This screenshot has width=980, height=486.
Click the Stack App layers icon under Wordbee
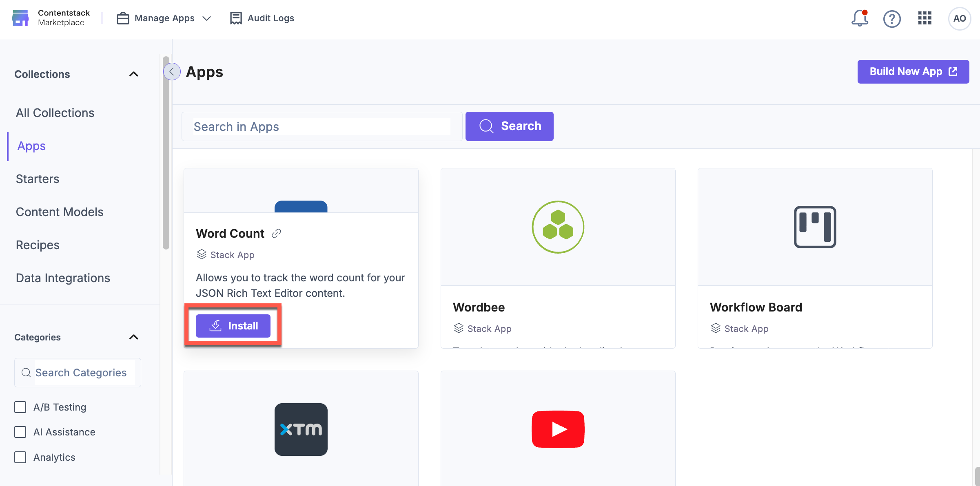tap(459, 328)
